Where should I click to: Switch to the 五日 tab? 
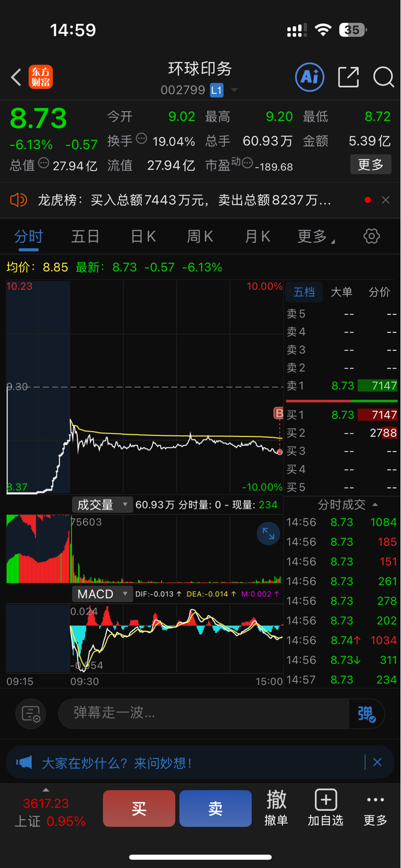click(x=86, y=237)
